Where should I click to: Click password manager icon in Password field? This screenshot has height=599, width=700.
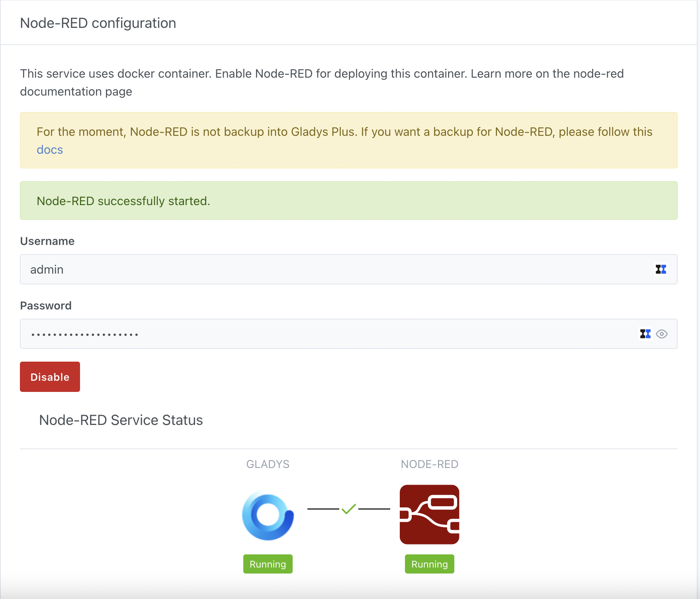click(x=645, y=334)
